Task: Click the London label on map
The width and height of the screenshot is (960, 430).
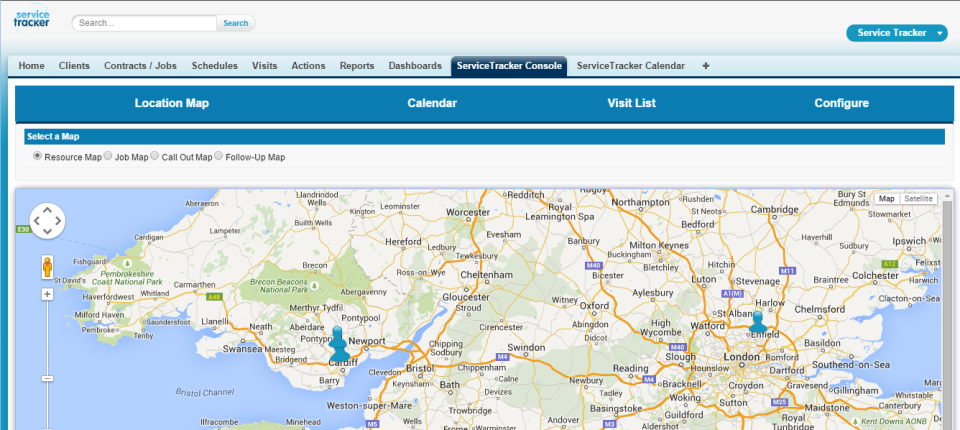Action: click(x=741, y=356)
